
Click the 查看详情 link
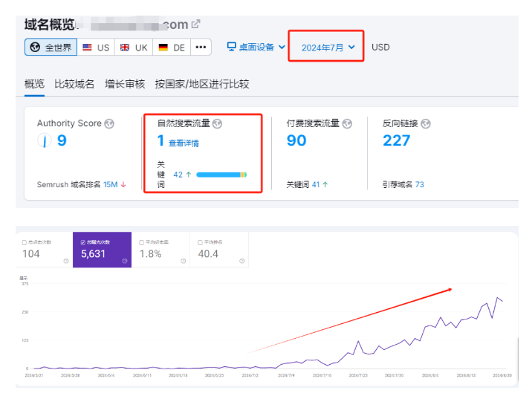184,143
